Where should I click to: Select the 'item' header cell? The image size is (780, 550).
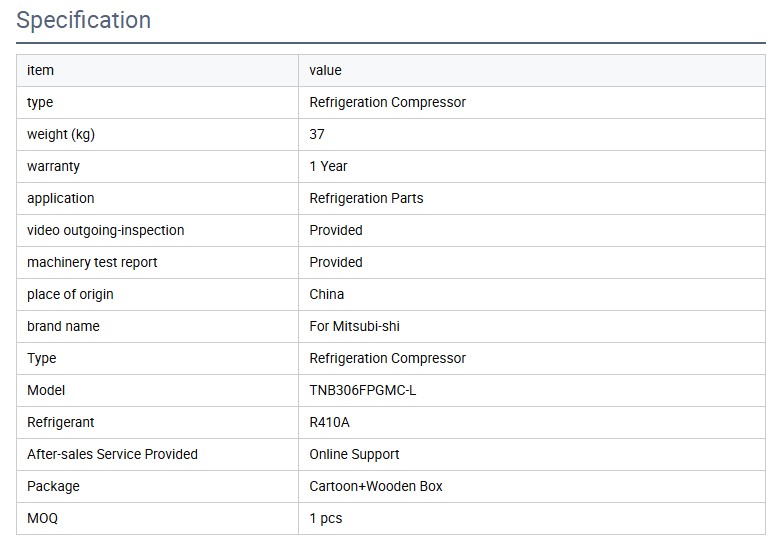(41, 70)
